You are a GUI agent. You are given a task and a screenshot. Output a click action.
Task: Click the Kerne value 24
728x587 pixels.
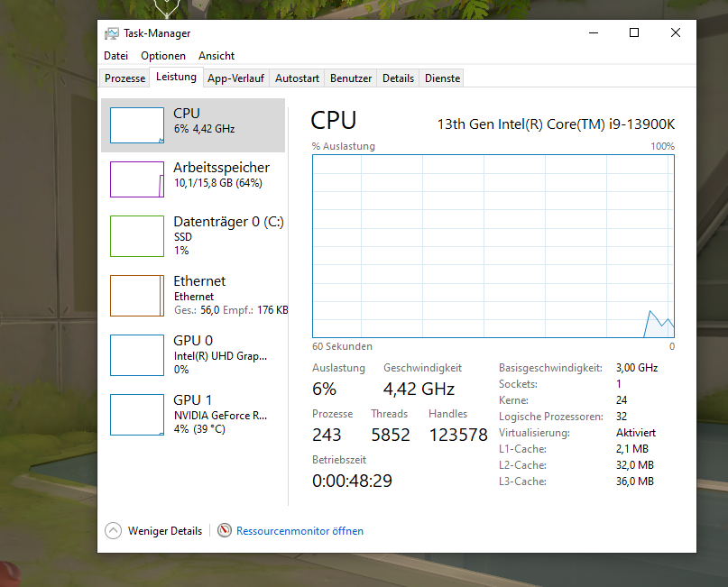click(622, 400)
